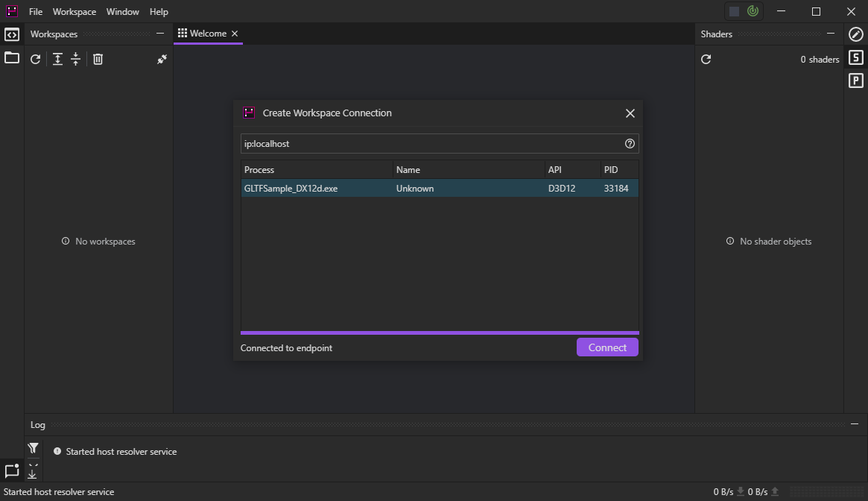868x501 pixels.
Task: Select the pencil edit icon in right sidebar
Action: pos(856,34)
